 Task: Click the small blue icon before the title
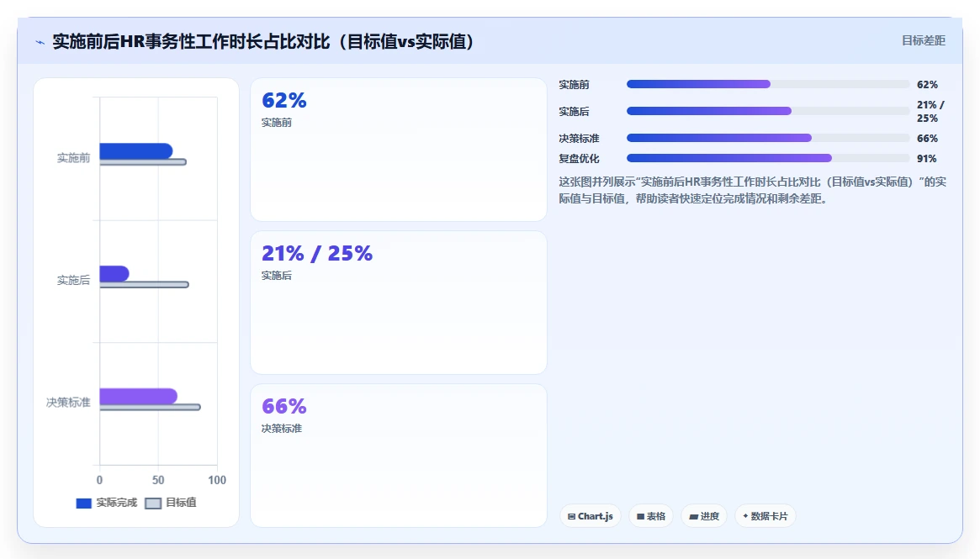point(40,43)
